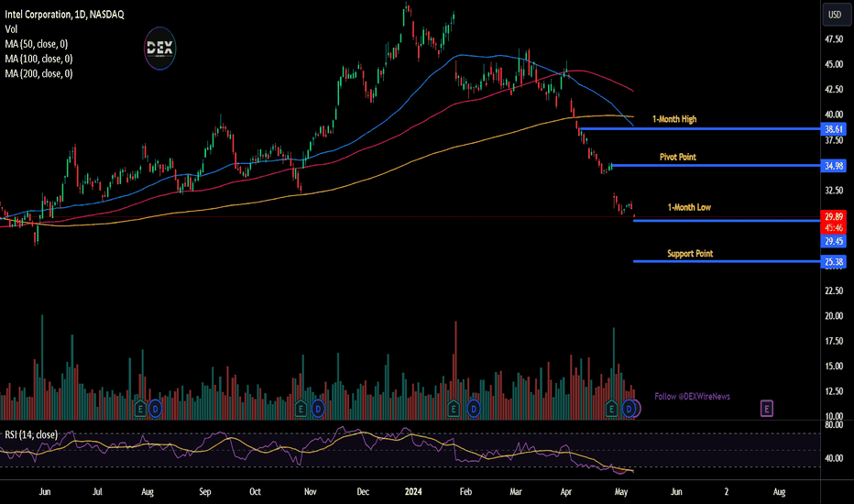The width and height of the screenshot is (854, 504).
Task: Click the 42.50 price scale value
Action: (x=834, y=90)
